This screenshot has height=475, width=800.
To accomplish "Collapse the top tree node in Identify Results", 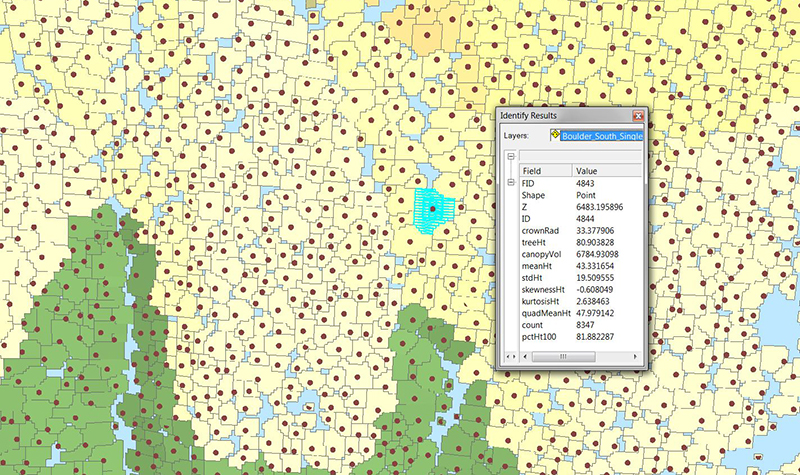I will tap(511, 157).
